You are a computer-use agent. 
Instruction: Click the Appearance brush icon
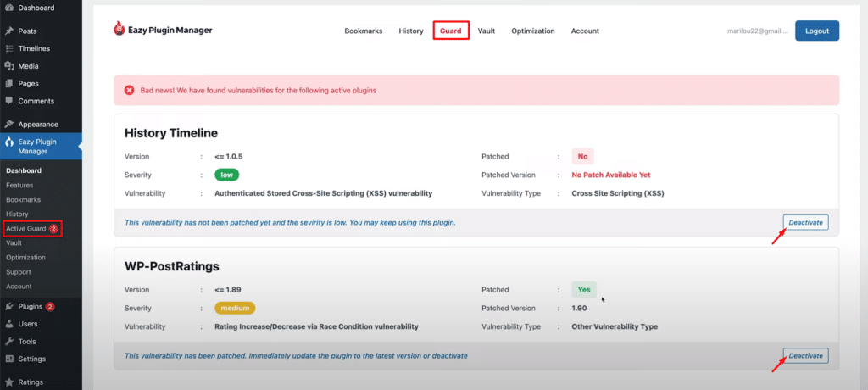(x=8, y=124)
